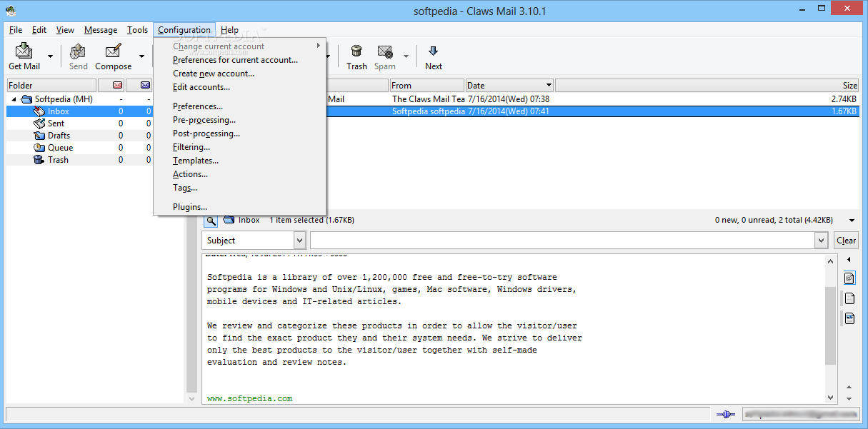This screenshot has height=429, width=868.
Task: Click the online/offline connection plug icon
Action: click(725, 414)
